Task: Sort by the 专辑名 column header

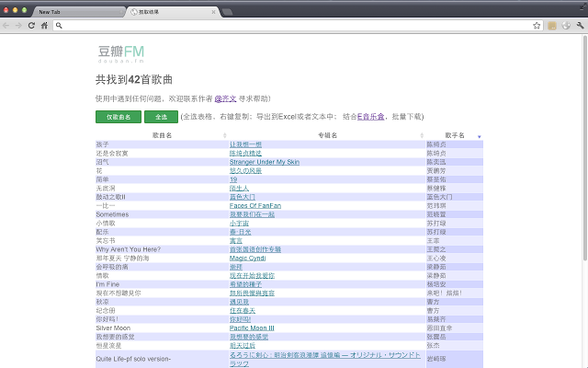Action: coord(327,135)
